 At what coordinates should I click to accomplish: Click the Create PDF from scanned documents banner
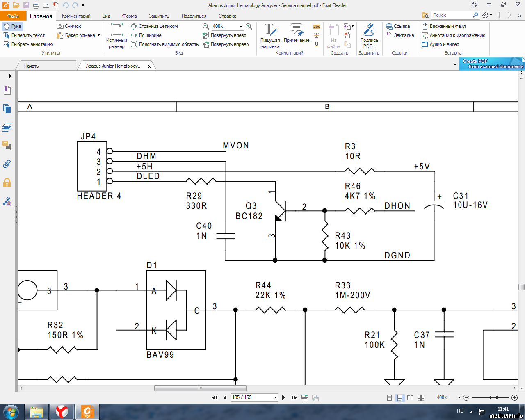coord(492,64)
